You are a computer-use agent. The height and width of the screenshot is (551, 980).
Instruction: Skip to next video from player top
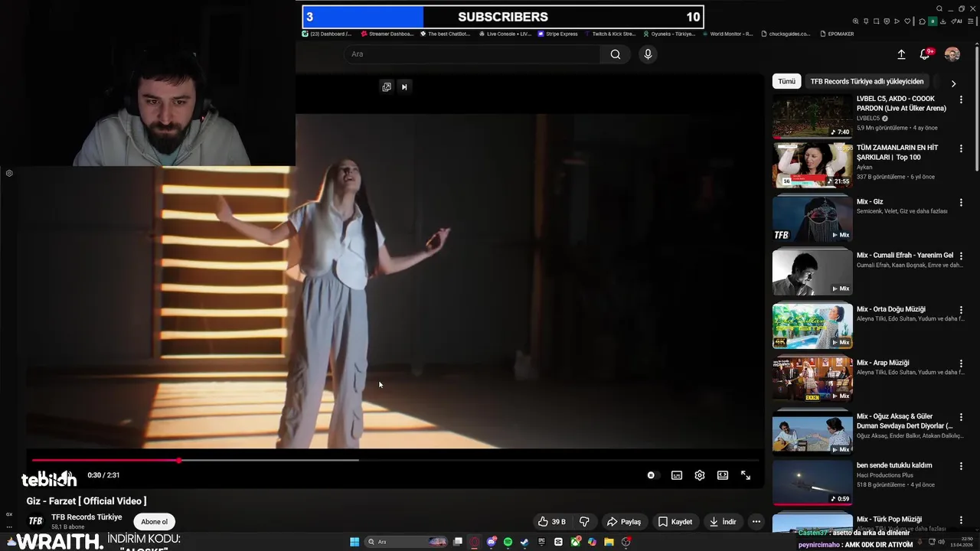[404, 86]
